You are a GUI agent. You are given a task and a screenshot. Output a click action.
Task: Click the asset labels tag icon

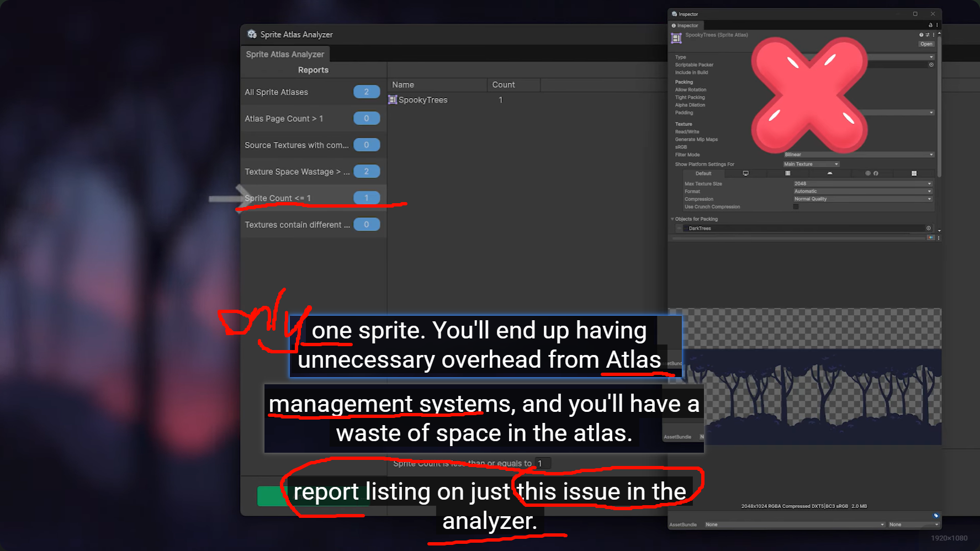[936, 516]
